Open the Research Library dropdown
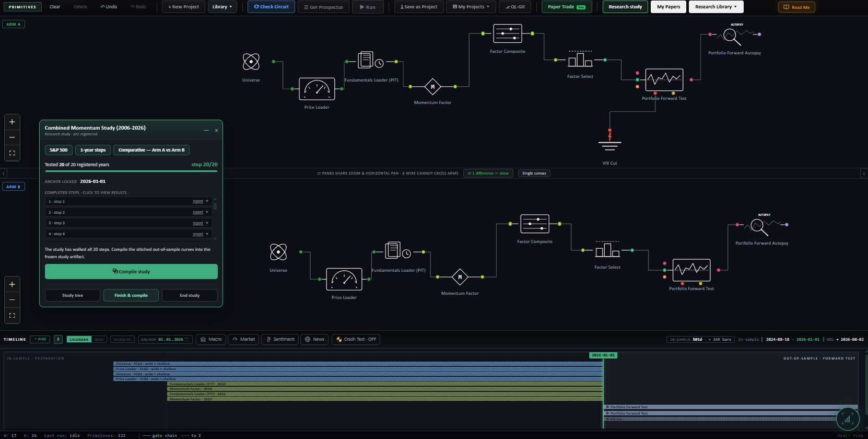This screenshot has height=439, width=868. coord(716,7)
